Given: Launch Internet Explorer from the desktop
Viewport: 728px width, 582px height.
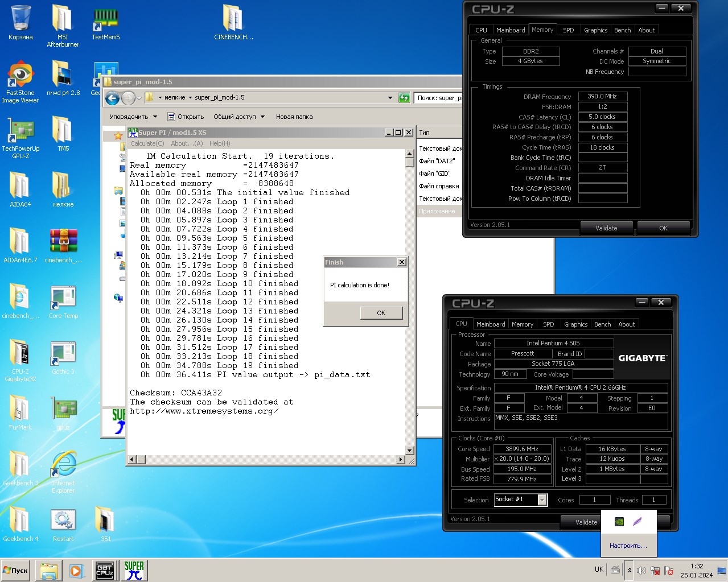Looking at the screenshot, I should tap(63, 472).
